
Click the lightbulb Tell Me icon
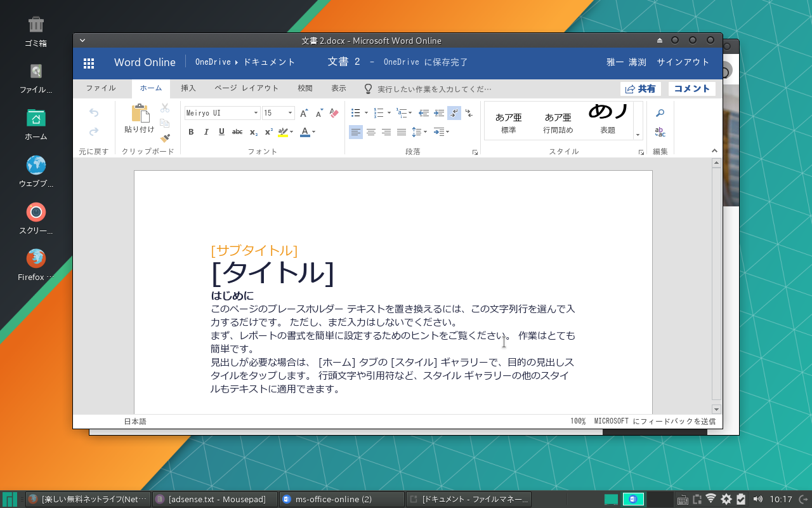pos(367,89)
